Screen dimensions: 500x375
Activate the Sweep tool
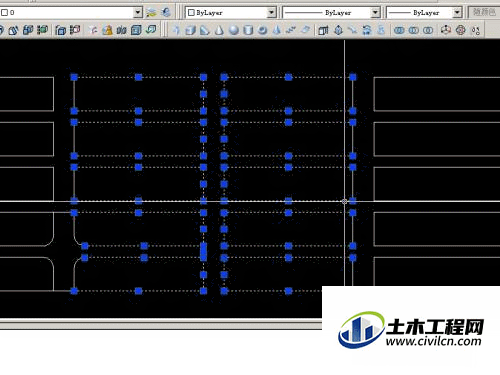pyautogui.click(x=352, y=30)
